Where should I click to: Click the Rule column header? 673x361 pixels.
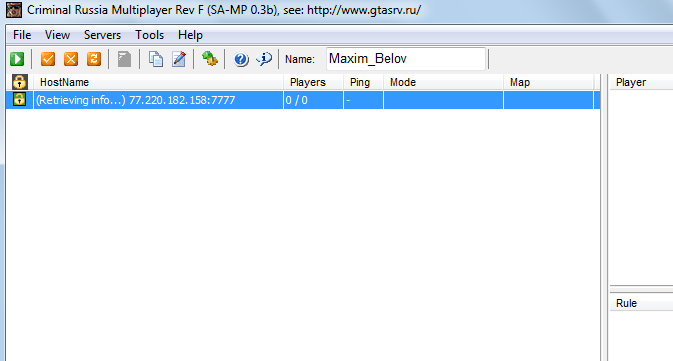click(x=641, y=303)
